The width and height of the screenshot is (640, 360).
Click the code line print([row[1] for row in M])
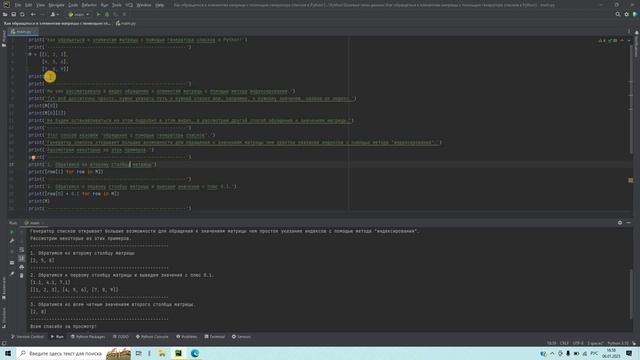point(66,172)
